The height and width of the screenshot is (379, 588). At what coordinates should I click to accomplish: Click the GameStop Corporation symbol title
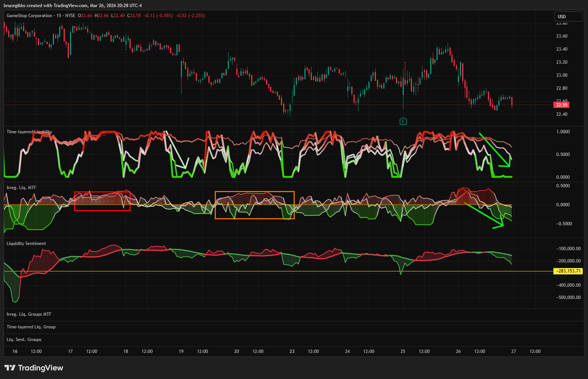[x=29, y=16]
